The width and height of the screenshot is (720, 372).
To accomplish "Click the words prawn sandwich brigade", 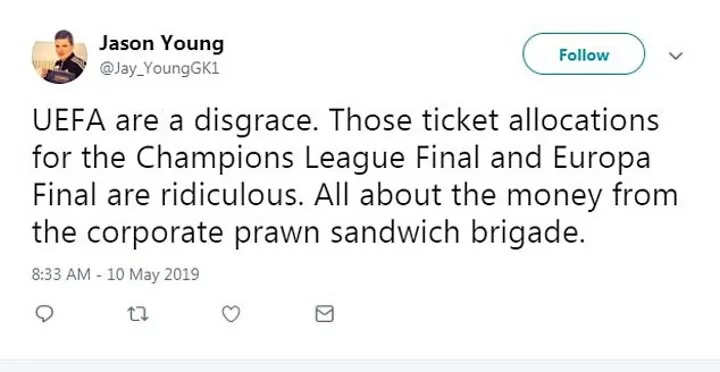I will tap(410, 233).
